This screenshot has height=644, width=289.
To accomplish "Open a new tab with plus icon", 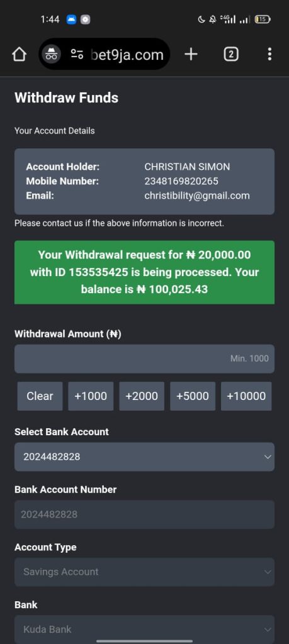I will pos(191,54).
